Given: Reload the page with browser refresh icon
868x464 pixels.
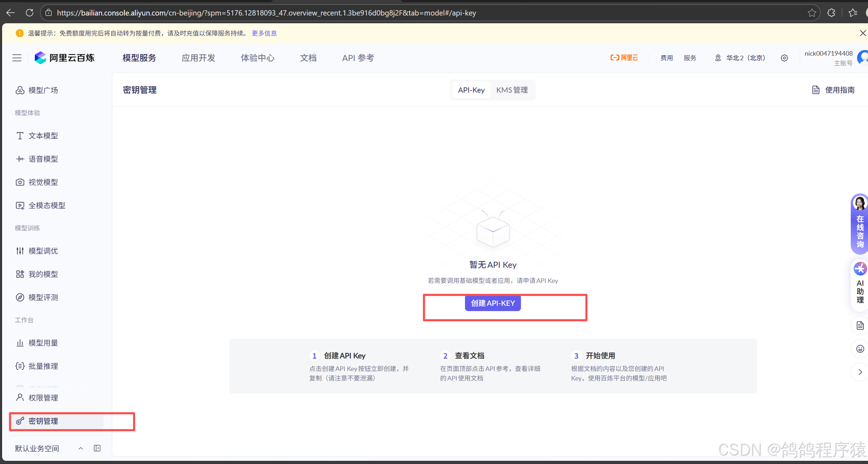Looking at the screenshot, I should click(x=30, y=13).
